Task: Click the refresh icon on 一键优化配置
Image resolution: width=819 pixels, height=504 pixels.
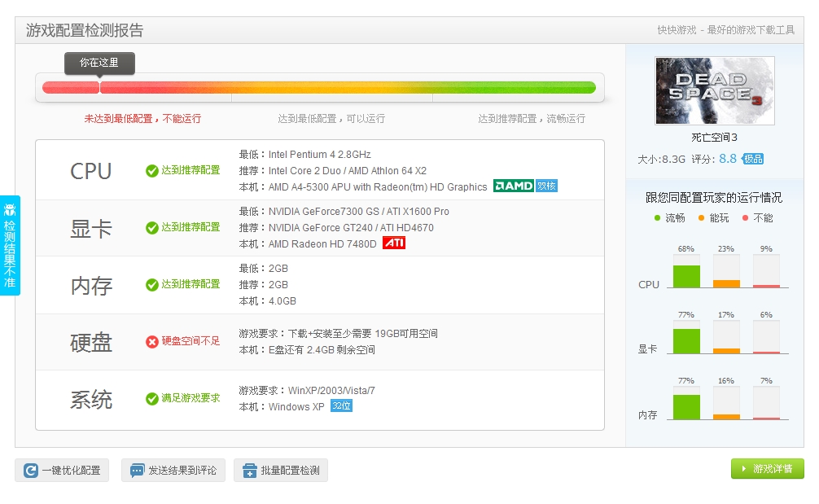Action: [31, 470]
